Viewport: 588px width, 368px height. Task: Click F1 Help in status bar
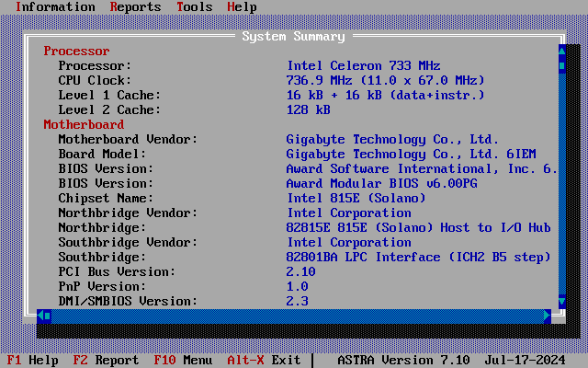(33, 360)
